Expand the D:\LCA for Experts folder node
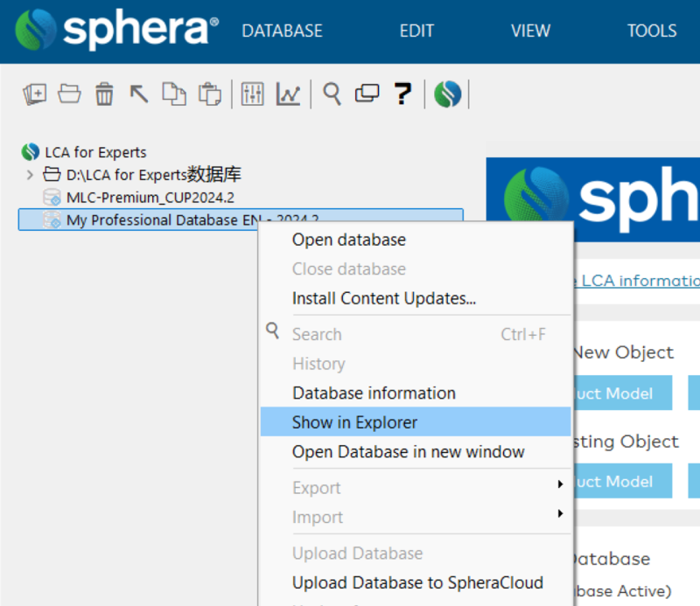This screenshot has width=700, height=606. click(31, 175)
